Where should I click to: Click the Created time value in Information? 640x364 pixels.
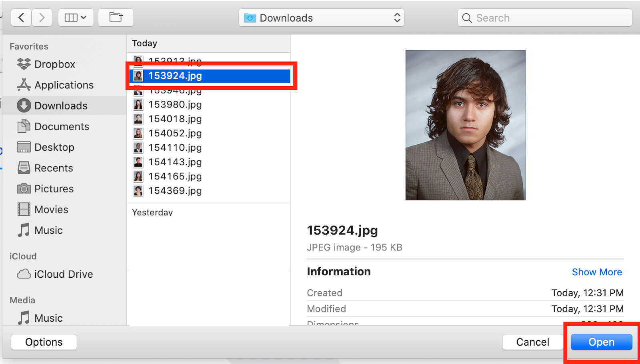pos(588,293)
